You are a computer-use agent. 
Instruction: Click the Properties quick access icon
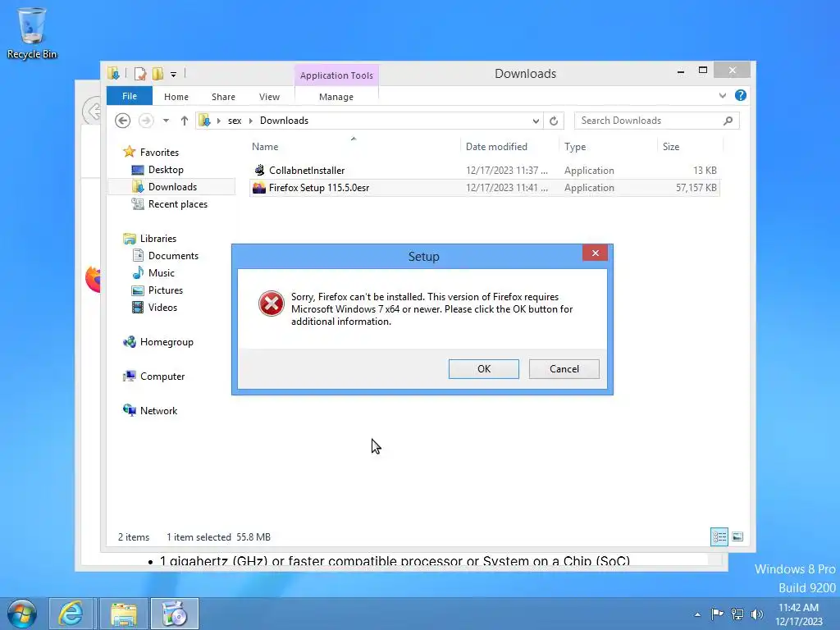(x=139, y=74)
